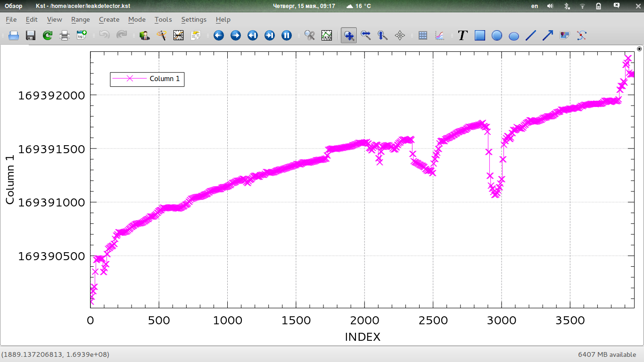
Task: Choose the Arrow annotation tool
Action: pyautogui.click(x=547, y=35)
